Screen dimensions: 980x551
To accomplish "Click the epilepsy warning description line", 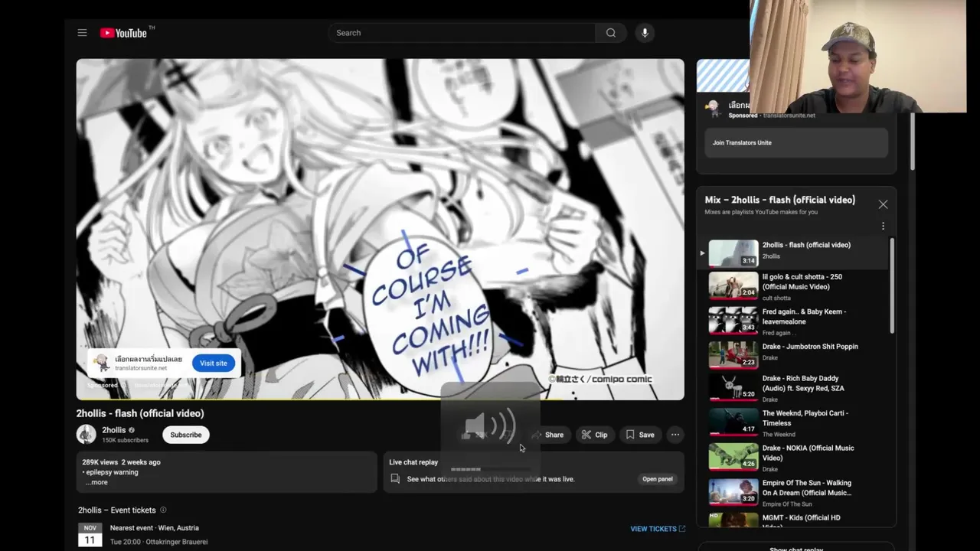I will [x=110, y=472].
